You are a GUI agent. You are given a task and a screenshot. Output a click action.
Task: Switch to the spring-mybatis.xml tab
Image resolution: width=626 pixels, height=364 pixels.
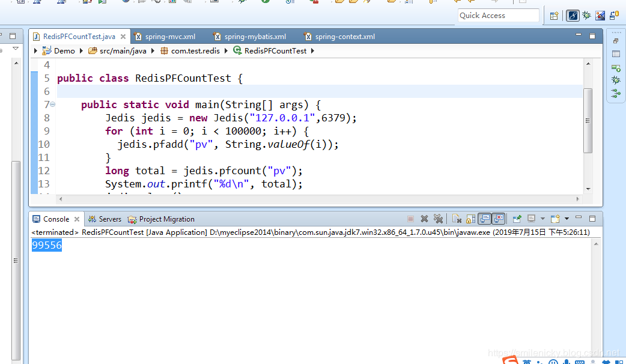[255, 36]
